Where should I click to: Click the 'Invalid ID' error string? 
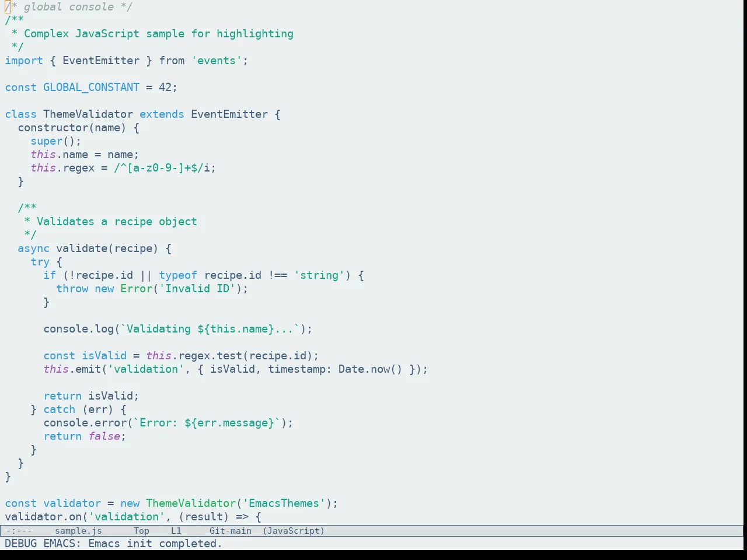pyautogui.click(x=197, y=289)
